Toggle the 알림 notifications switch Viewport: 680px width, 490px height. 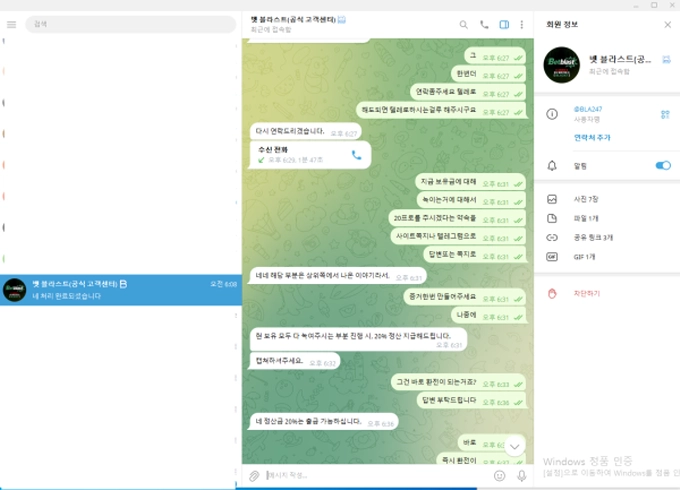point(662,165)
